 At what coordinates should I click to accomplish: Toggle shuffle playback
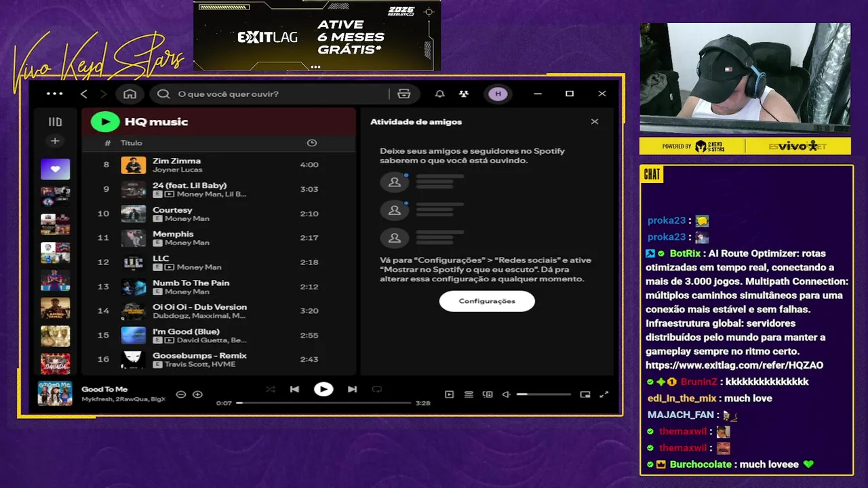click(271, 389)
